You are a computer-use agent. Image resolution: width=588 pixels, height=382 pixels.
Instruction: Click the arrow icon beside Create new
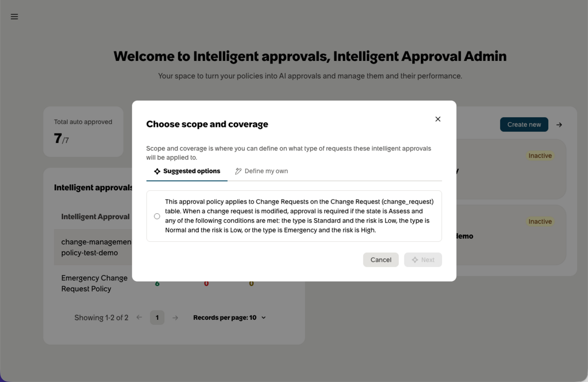coord(559,125)
